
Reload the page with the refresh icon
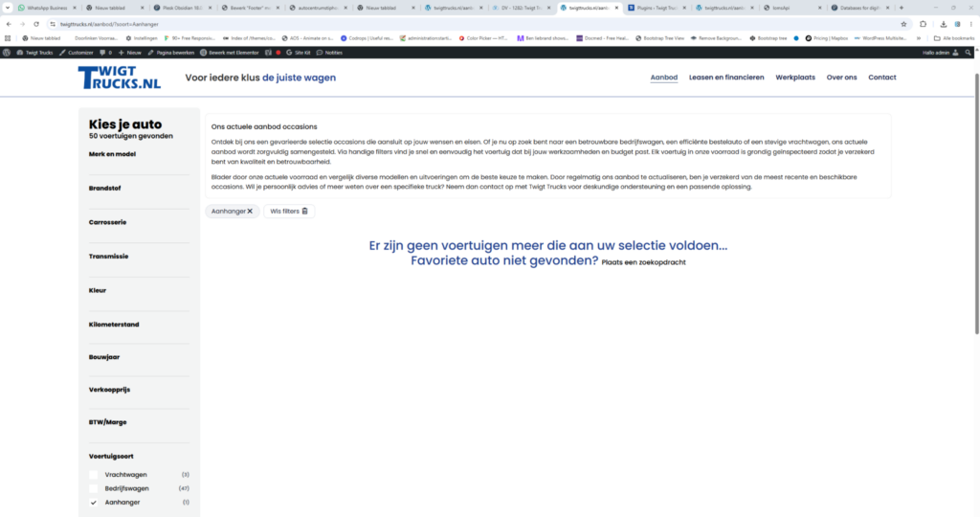click(36, 24)
